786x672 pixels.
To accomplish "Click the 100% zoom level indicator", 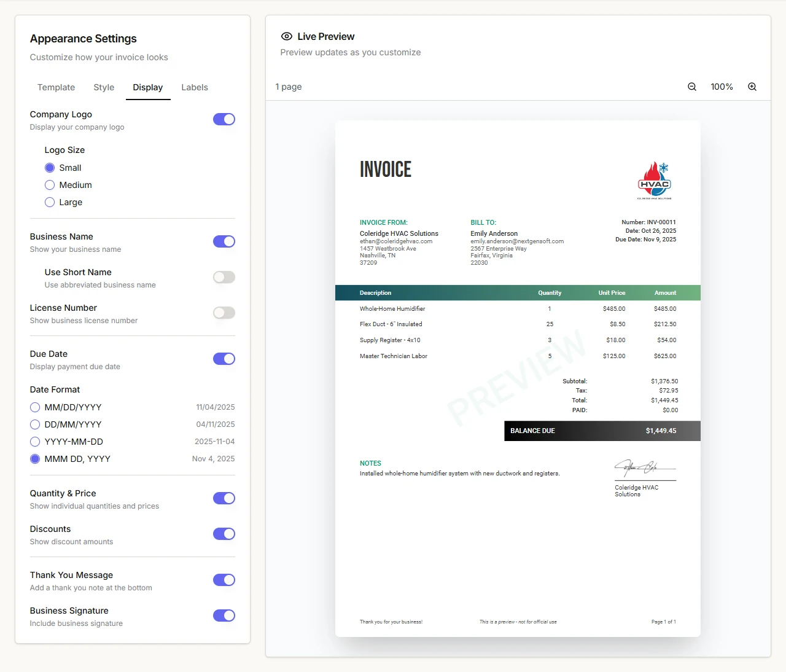I will 722,87.
